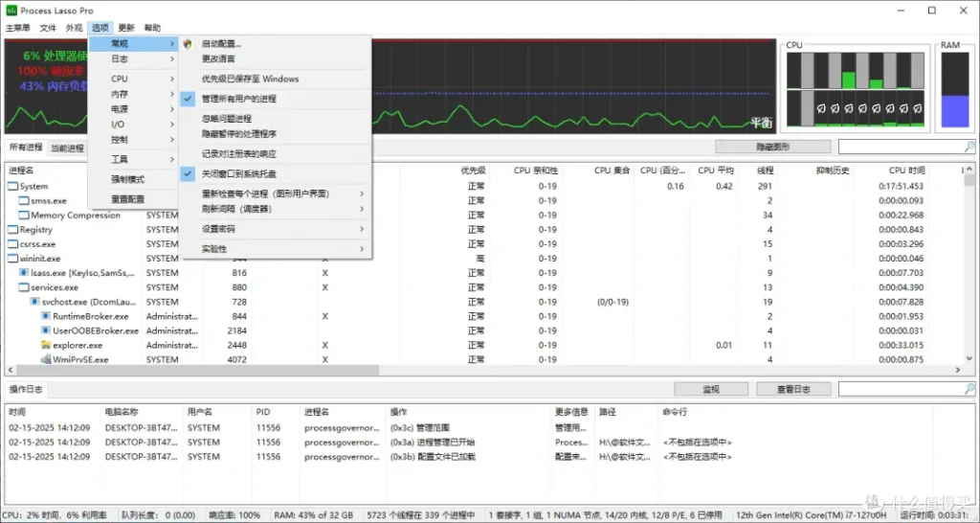Toggle the 忽略问题进程 option
Screen dimensions: 980x523
pos(276,118)
